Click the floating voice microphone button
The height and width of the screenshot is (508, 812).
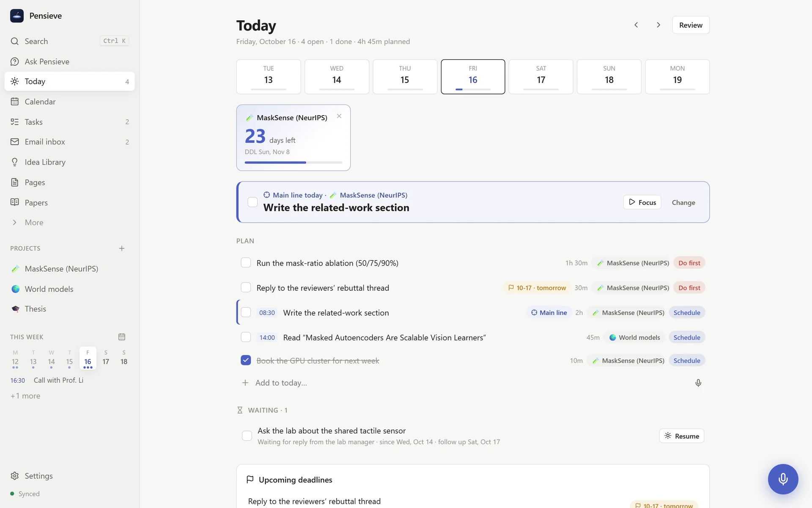(x=783, y=479)
